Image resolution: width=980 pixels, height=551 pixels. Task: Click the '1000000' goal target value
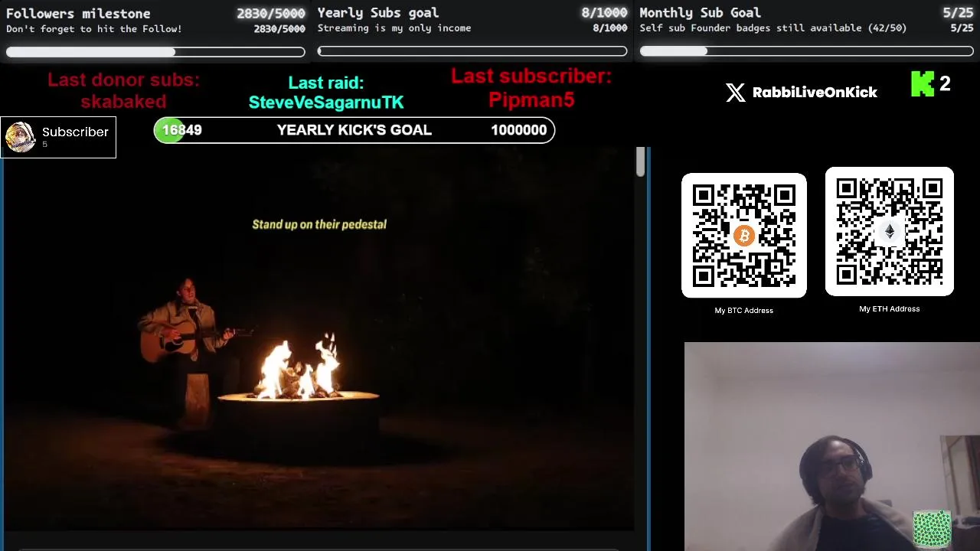(518, 130)
